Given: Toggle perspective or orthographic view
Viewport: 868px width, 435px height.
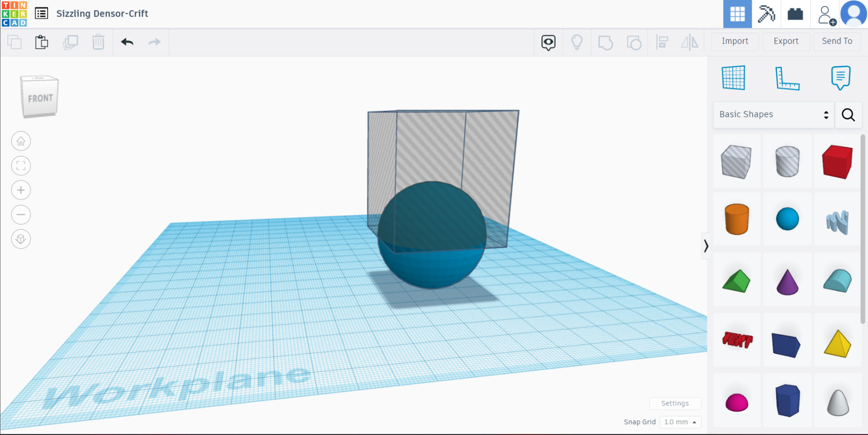Looking at the screenshot, I should pyautogui.click(x=21, y=239).
